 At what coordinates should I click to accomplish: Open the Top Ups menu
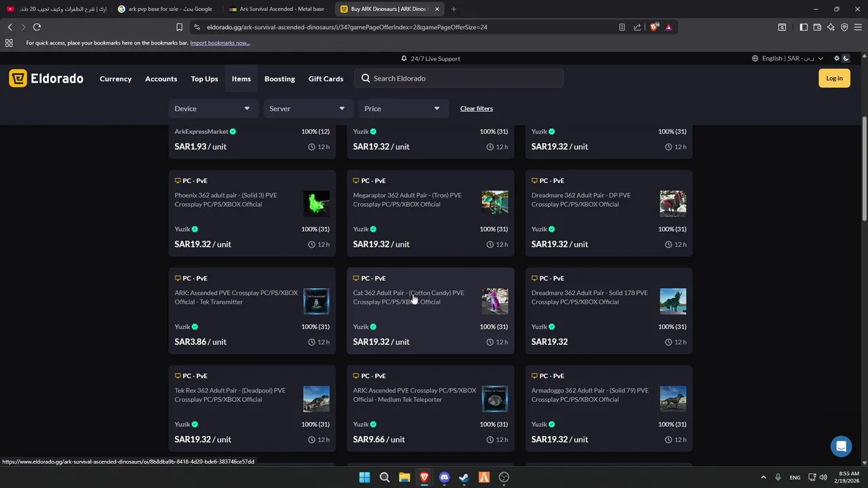pos(204,79)
